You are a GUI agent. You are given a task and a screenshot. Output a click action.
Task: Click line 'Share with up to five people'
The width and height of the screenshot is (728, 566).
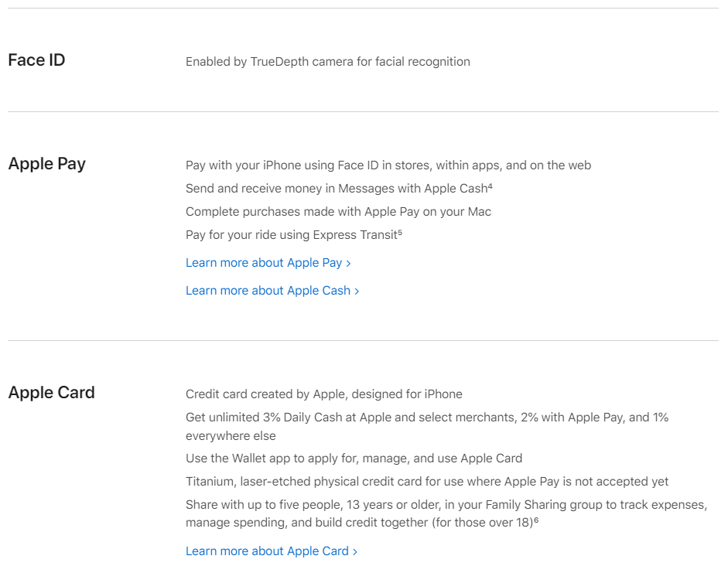(x=446, y=513)
